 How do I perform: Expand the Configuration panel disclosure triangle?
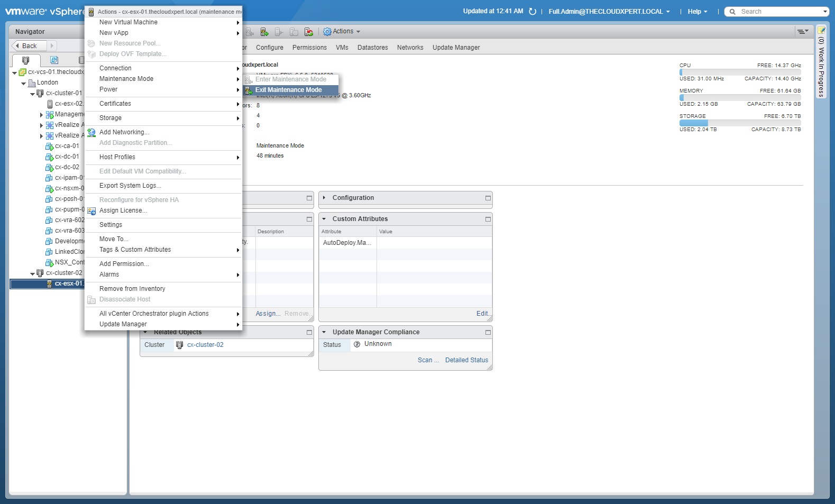click(324, 198)
